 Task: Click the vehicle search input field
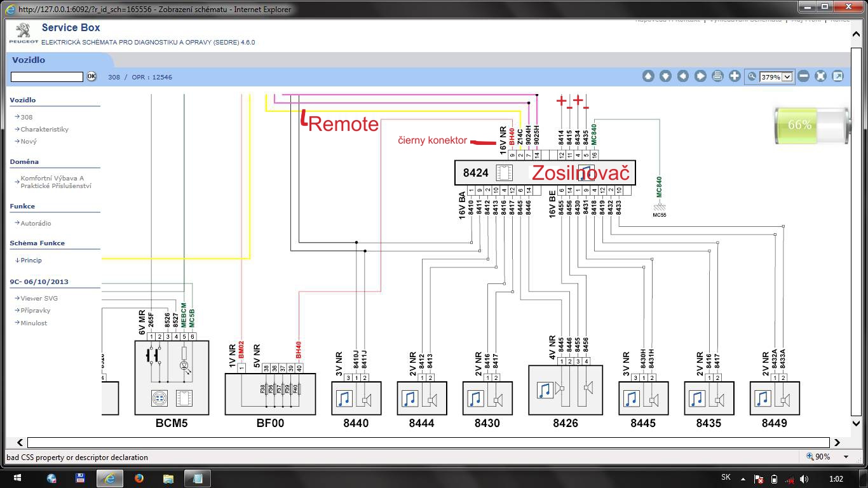pyautogui.click(x=47, y=77)
